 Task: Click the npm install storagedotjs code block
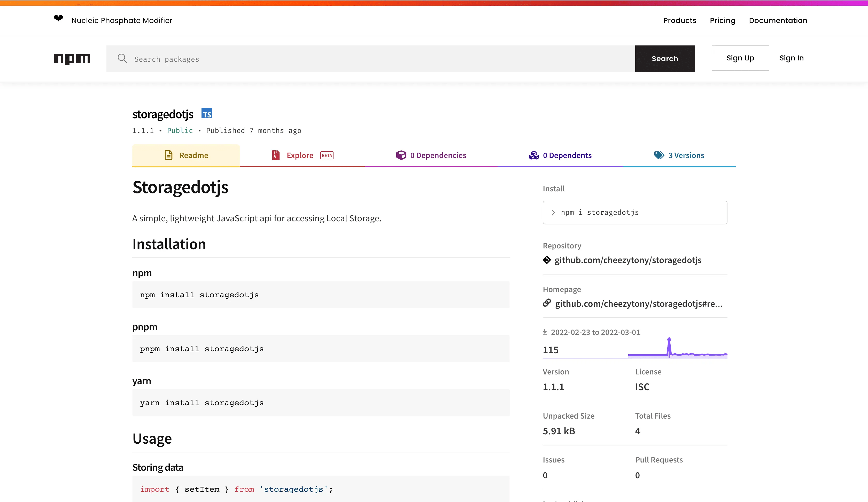coord(321,295)
